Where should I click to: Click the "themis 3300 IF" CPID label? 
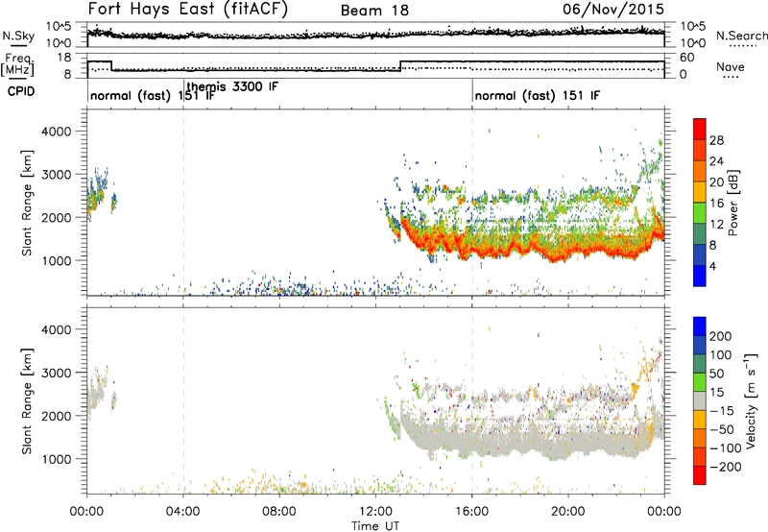point(232,86)
